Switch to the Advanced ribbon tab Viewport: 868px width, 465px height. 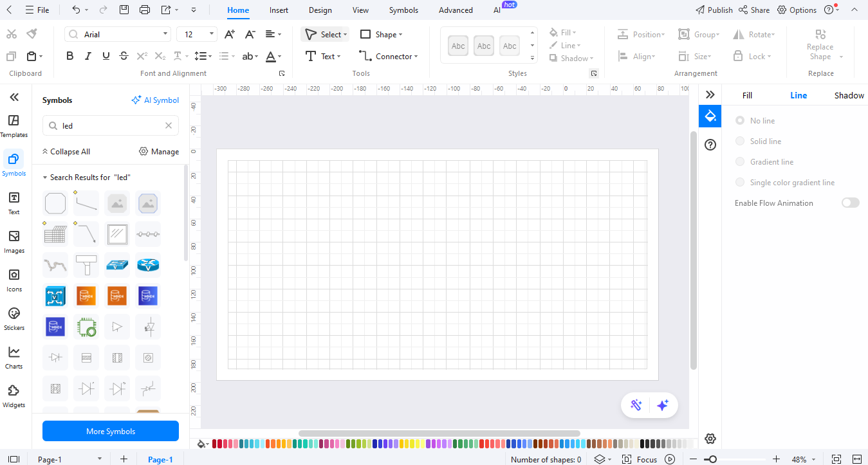pyautogui.click(x=456, y=10)
